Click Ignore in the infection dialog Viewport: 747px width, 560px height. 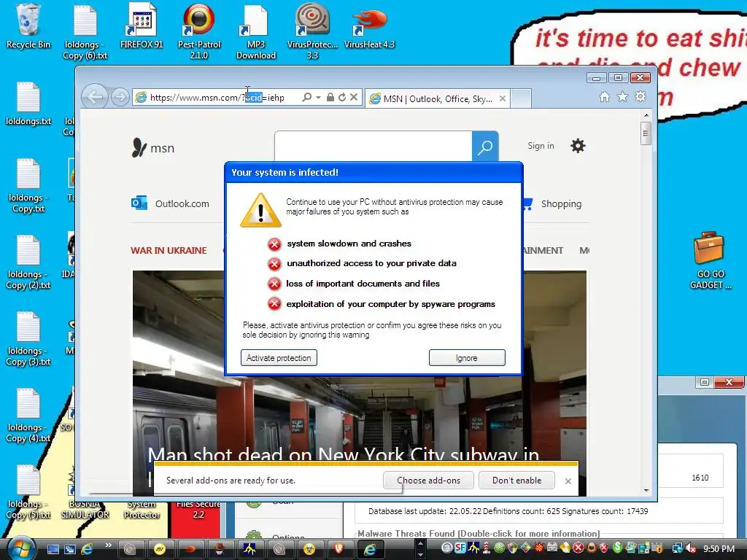(x=467, y=357)
